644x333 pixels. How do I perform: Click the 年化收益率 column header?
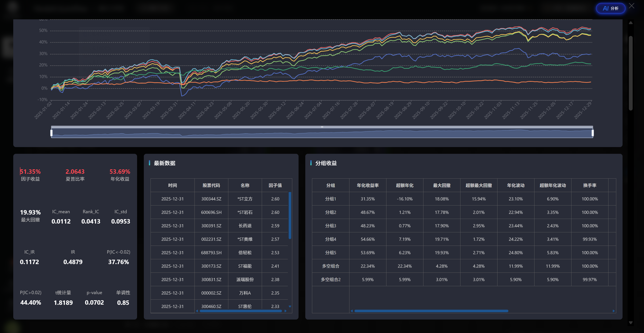pyautogui.click(x=368, y=185)
